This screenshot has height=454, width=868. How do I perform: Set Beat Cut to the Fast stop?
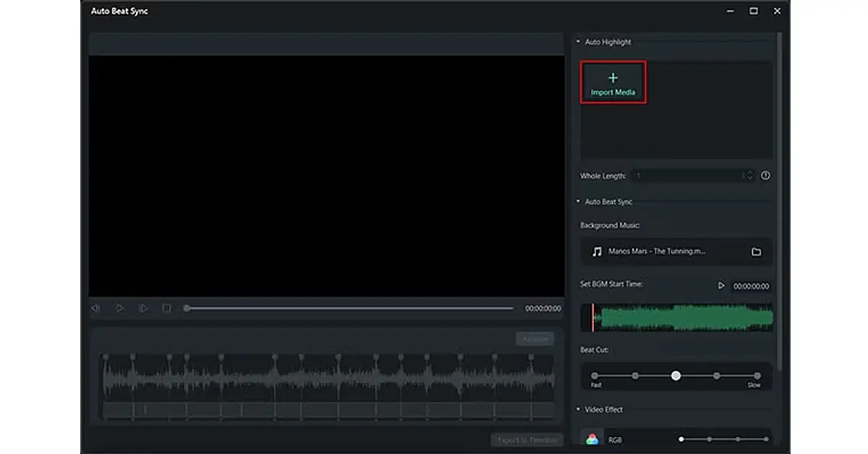click(x=595, y=376)
